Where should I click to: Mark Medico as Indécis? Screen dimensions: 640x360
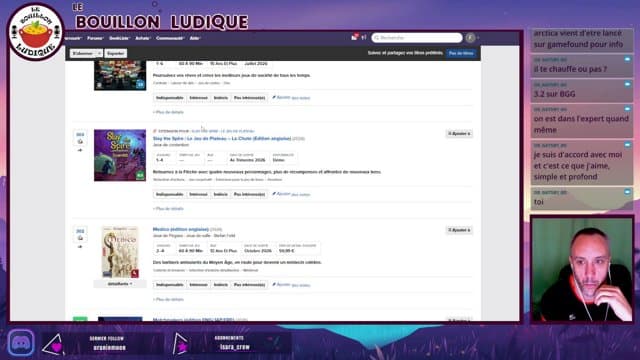pyautogui.click(x=221, y=285)
